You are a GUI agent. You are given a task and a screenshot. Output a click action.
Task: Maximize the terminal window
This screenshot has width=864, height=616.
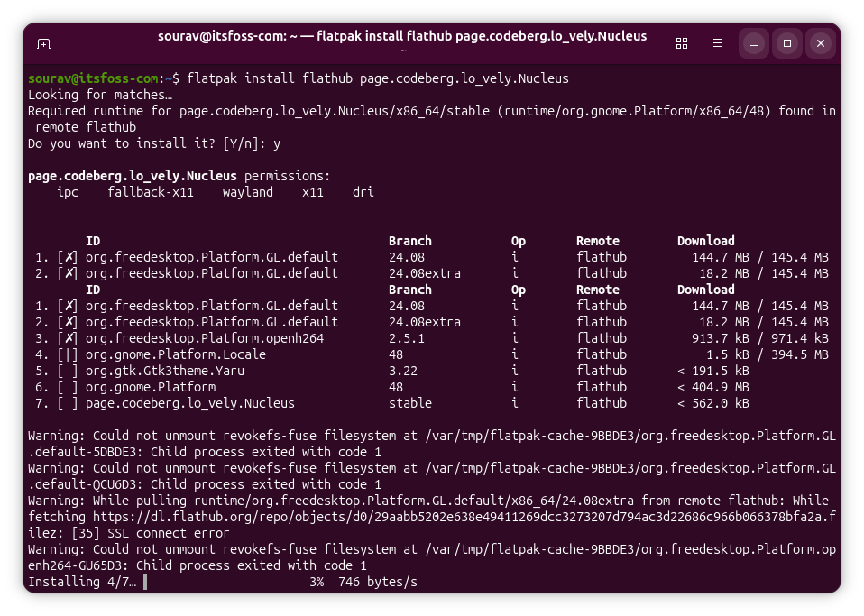tap(787, 43)
